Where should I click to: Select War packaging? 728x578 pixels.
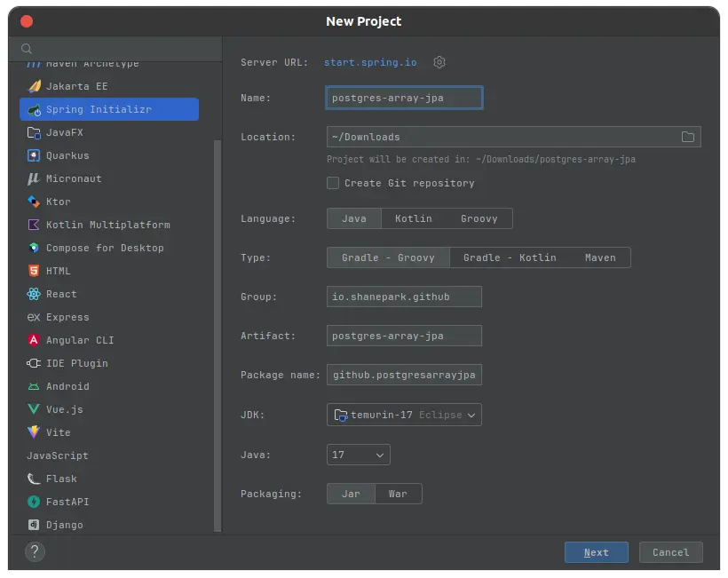[x=398, y=494]
